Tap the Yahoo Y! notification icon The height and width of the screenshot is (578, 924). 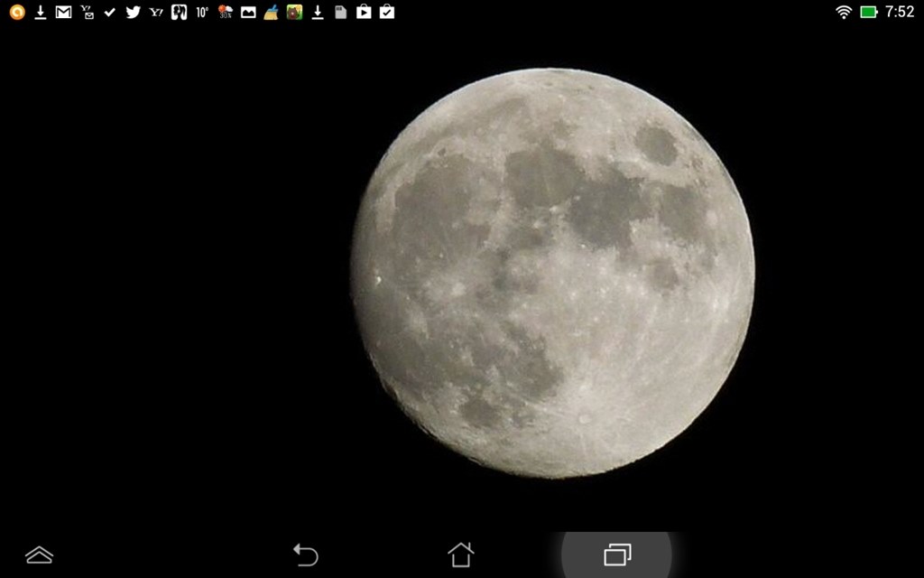click(x=156, y=12)
